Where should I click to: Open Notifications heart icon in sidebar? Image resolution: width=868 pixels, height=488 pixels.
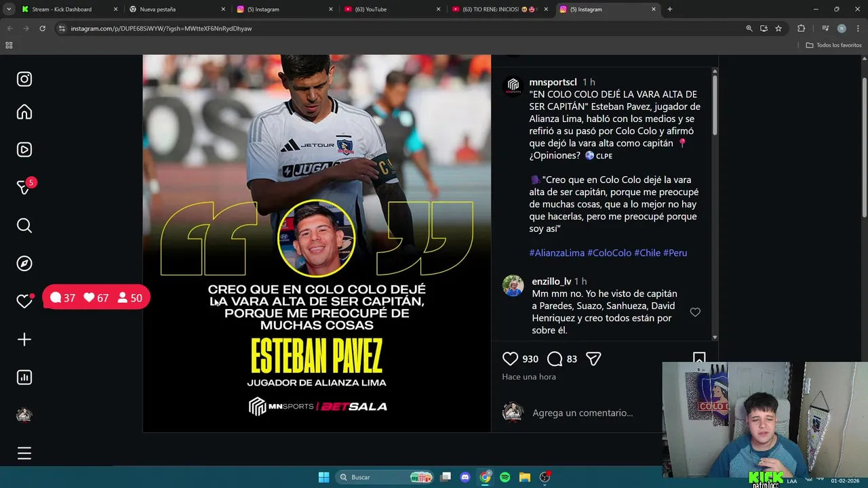(24, 302)
